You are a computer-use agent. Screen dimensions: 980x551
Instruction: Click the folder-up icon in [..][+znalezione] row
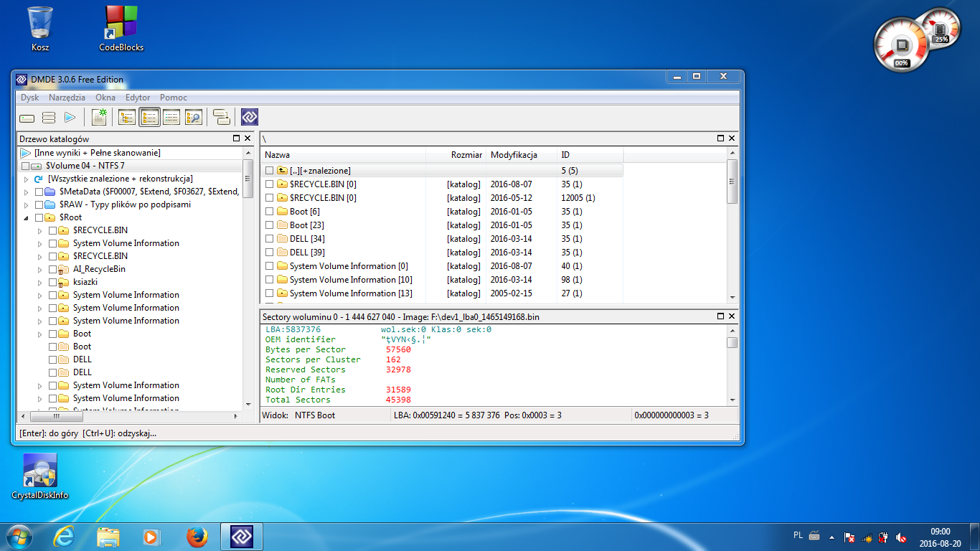tap(282, 171)
